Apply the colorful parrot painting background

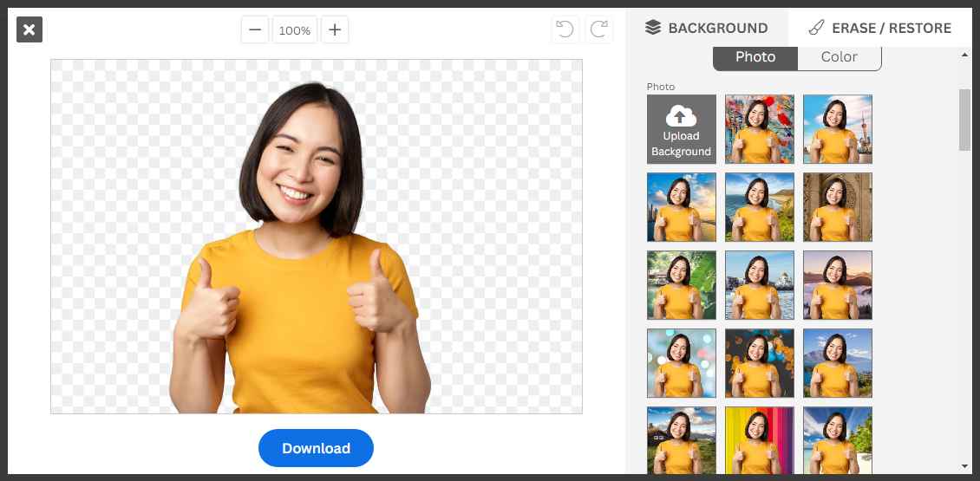[760, 129]
